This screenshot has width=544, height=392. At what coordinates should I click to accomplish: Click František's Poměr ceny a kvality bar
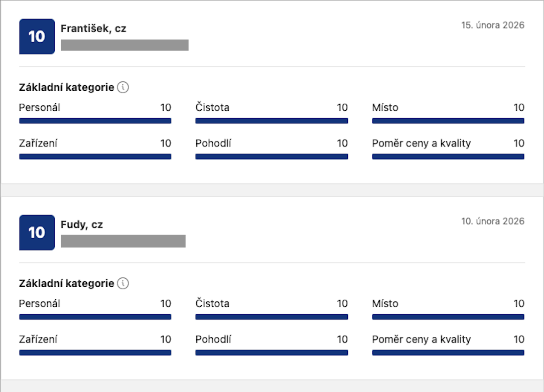click(448, 156)
